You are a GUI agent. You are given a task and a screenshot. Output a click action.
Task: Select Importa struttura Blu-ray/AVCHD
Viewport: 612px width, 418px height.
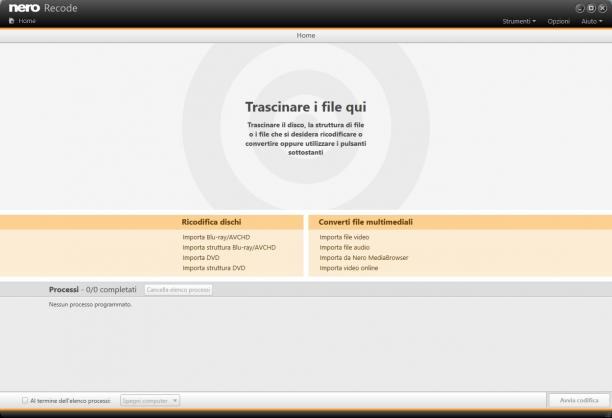coord(229,247)
